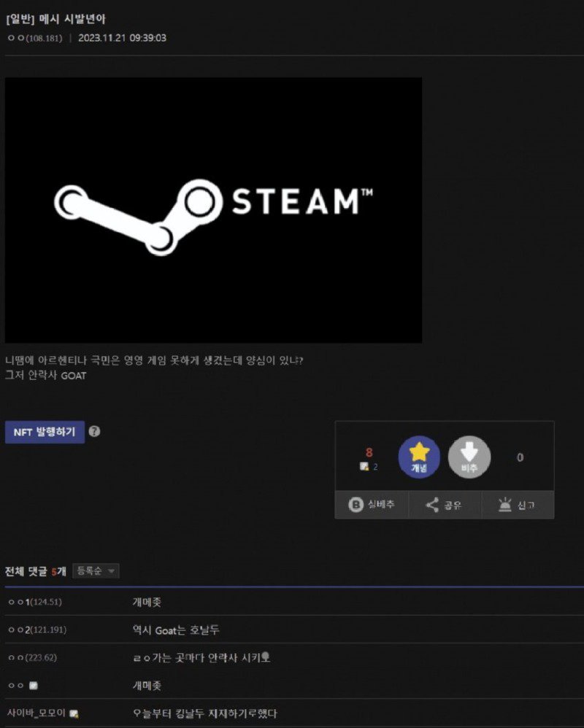Click the post sentence starting 니땜에 아르헨티나
The height and width of the screenshot is (728, 584).
click(x=154, y=360)
